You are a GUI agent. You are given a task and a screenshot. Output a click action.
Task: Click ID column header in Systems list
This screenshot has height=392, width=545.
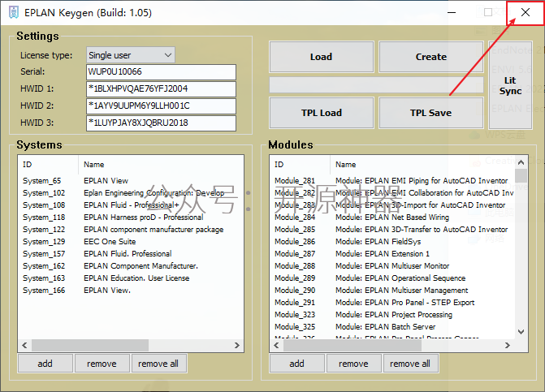[48, 164]
